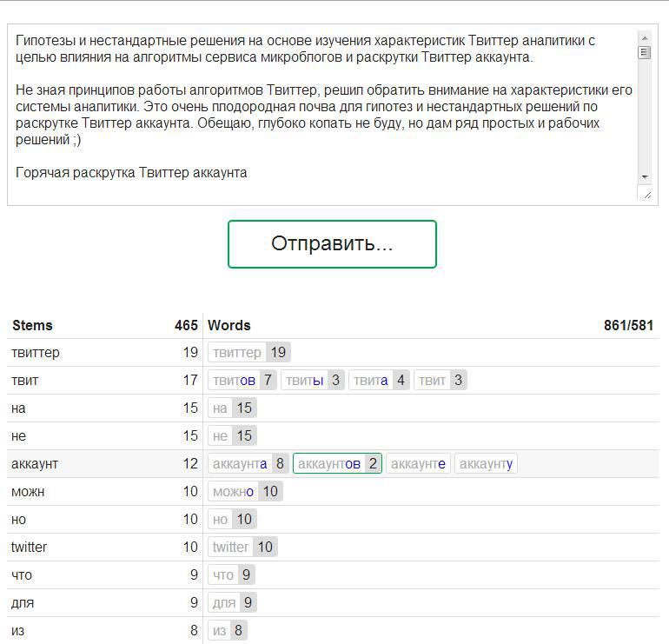This screenshot has height=644, width=669.
Task: Click the на 15 word tag
Action: tap(233, 408)
